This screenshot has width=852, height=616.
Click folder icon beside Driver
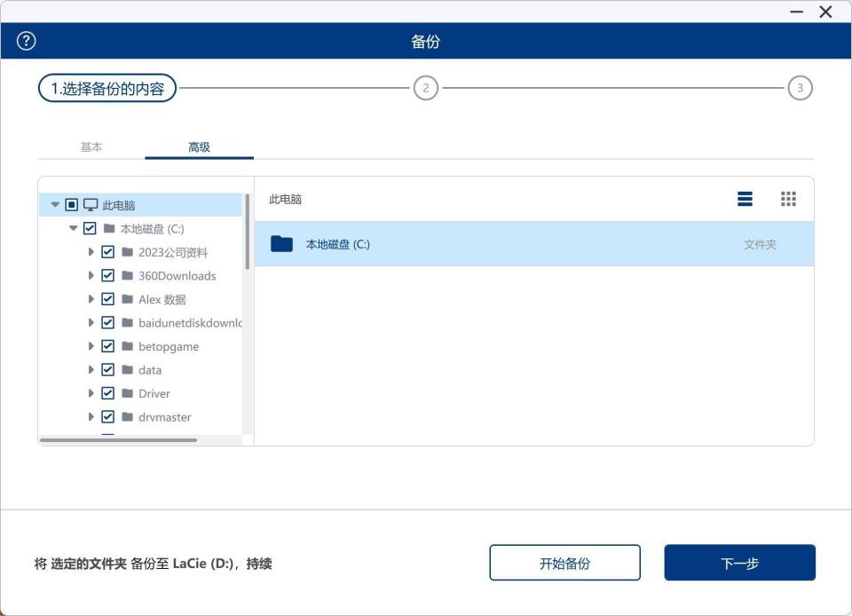tap(128, 393)
